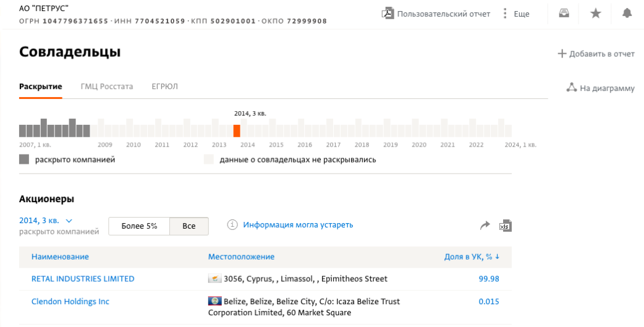This screenshot has width=644, height=327.
Task: Export shareholders table to XLS
Action: (x=505, y=226)
